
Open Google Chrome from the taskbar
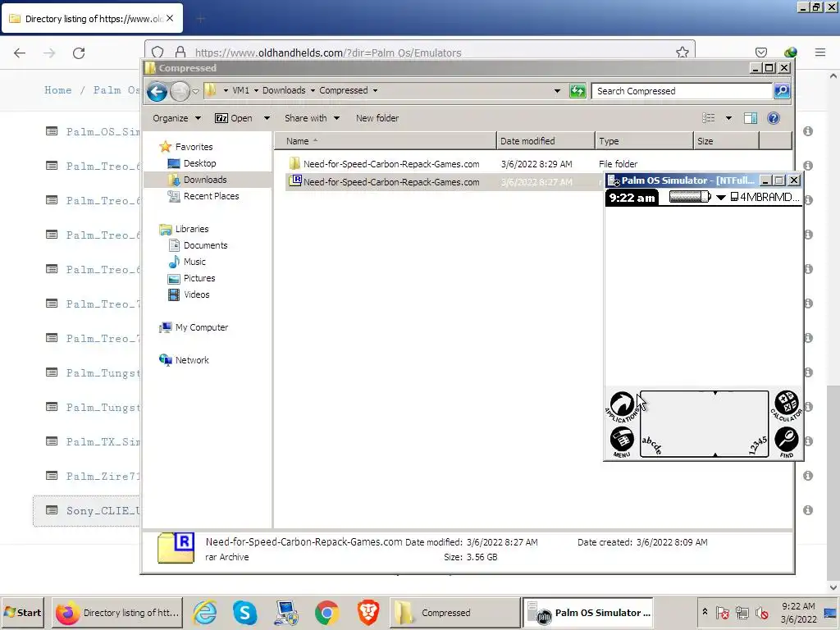326,613
